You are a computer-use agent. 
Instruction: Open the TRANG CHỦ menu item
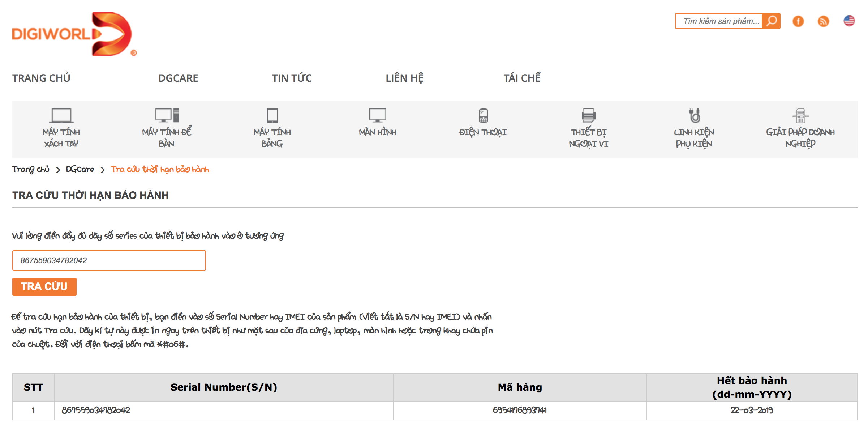41,78
